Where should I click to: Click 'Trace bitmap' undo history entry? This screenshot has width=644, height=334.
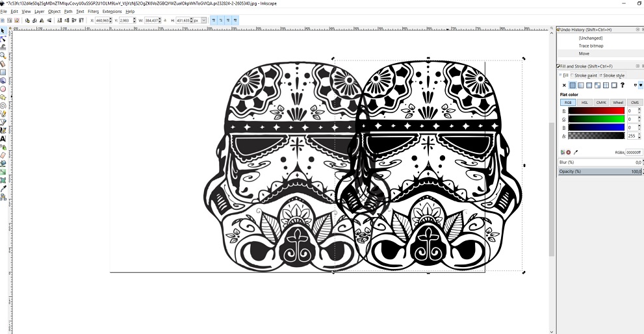[591, 45]
